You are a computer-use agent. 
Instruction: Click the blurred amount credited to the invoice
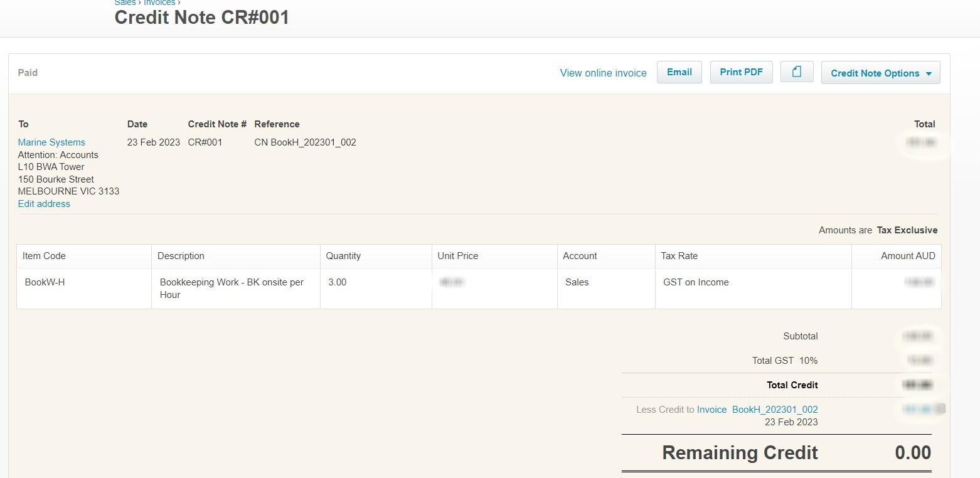point(917,410)
